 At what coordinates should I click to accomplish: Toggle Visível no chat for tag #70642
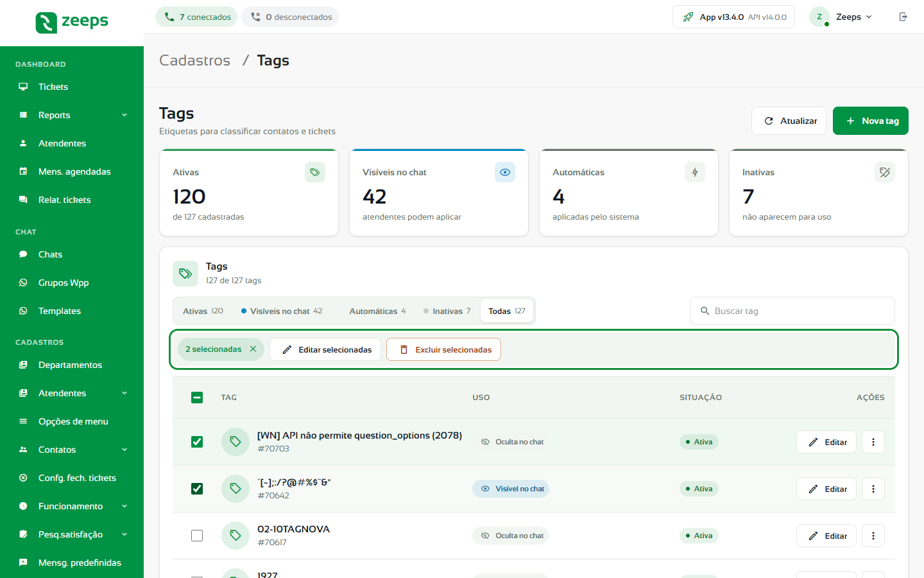coord(511,489)
